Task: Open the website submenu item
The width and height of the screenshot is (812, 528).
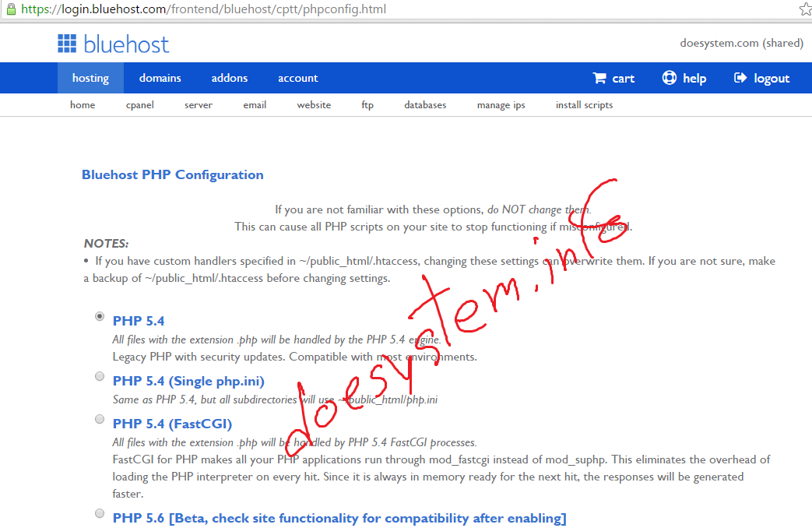Action: [x=314, y=104]
